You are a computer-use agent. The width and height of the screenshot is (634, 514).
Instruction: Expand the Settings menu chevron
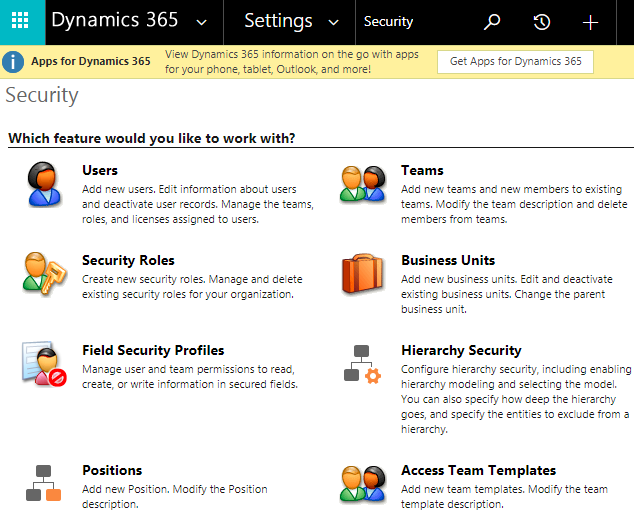(333, 22)
